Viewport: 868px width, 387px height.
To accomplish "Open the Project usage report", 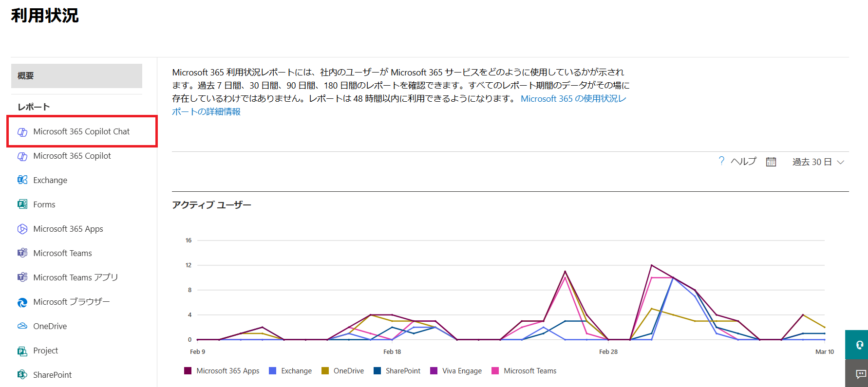I will click(46, 350).
